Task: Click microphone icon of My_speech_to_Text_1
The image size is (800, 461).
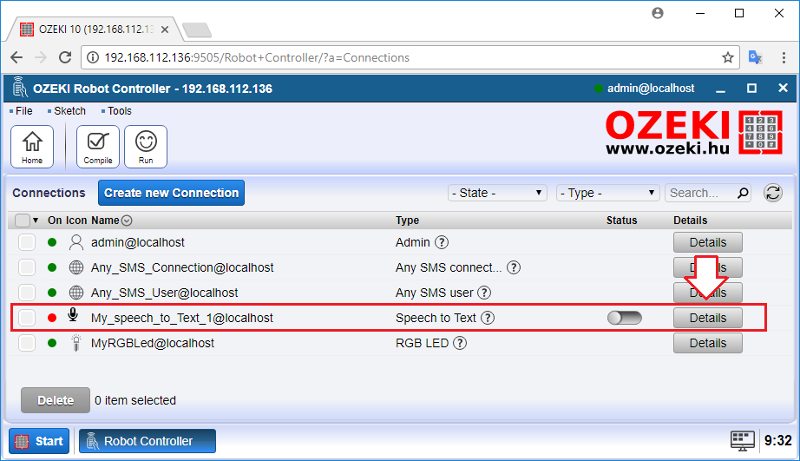Action: point(73,316)
